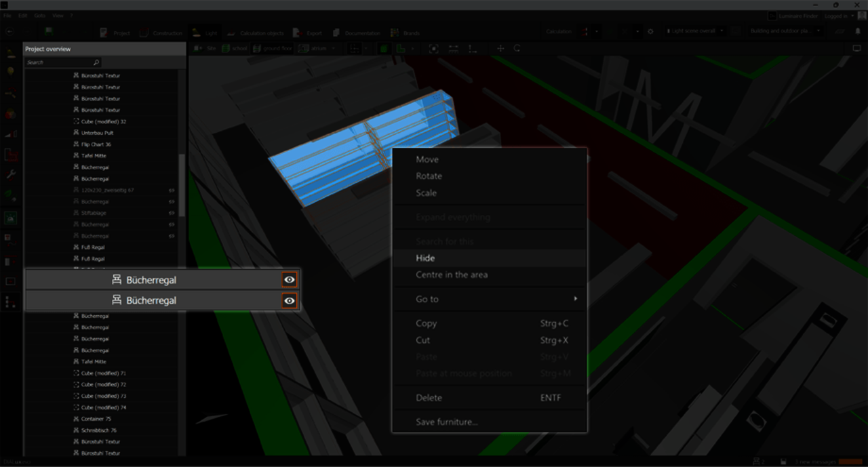Select the wrench tool in left sidebar
The height and width of the screenshot is (467, 868).
(11, 174)
